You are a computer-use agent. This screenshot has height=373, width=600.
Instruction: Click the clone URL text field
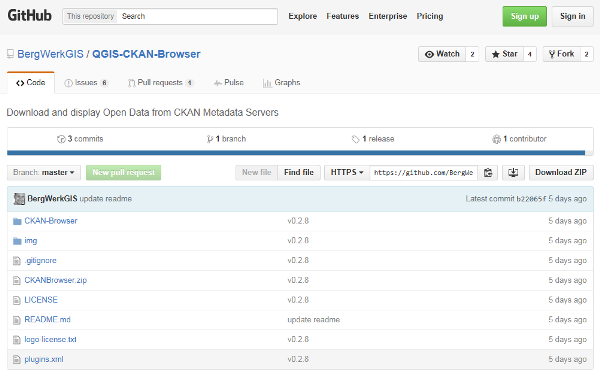[424, 173]
